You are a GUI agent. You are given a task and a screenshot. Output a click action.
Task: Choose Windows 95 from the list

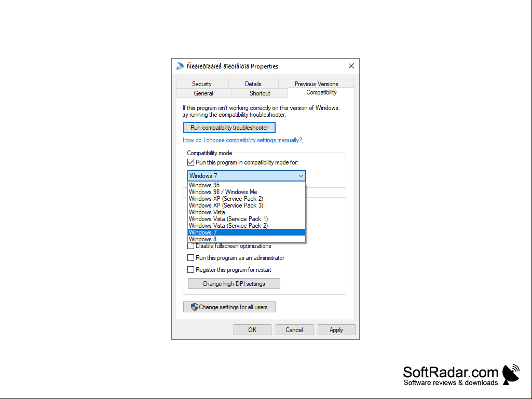click(247, 185)
